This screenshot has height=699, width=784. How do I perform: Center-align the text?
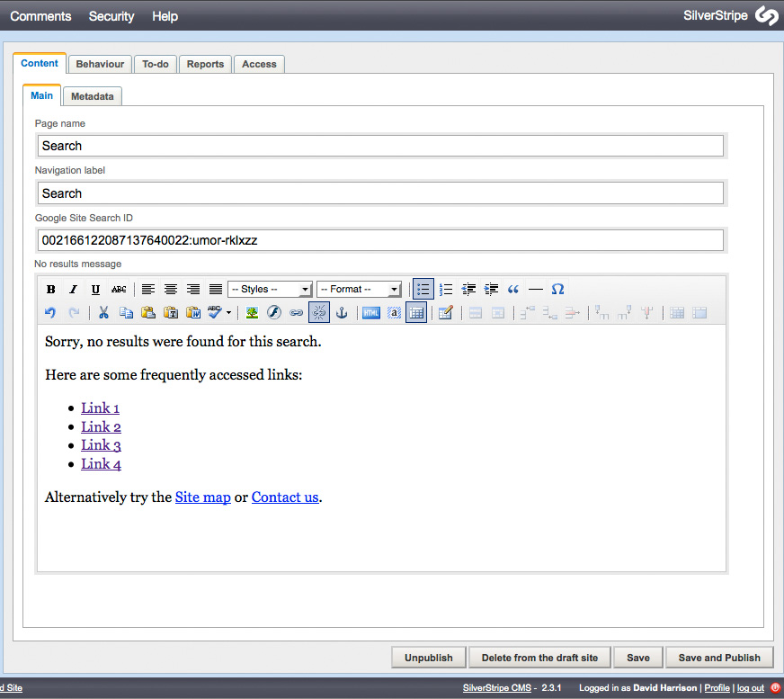coord(171,289)
